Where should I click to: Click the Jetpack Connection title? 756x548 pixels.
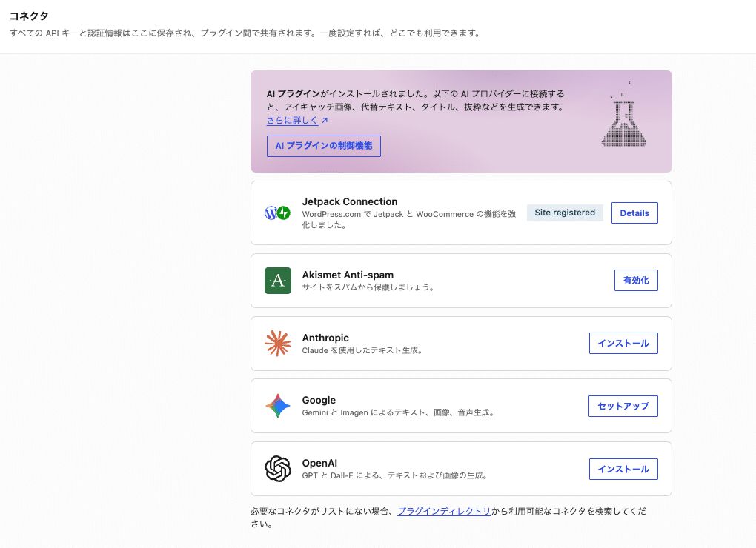(x=350, y=201)
